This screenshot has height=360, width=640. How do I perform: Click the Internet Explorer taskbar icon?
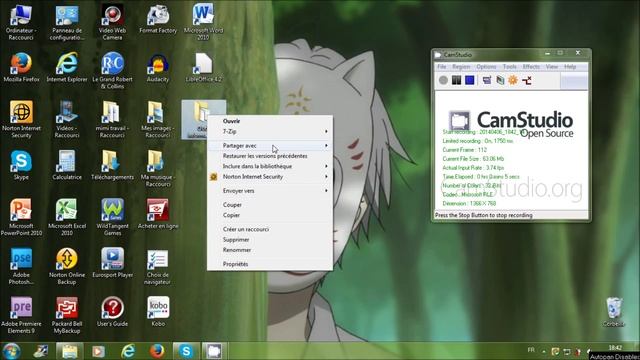pyautogui.click(x=128, y=351)
